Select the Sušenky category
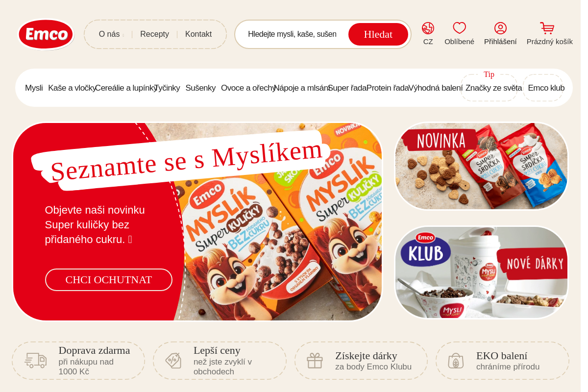Image resolution: width=588 pixels, height=392 pixels. [200, 88]
